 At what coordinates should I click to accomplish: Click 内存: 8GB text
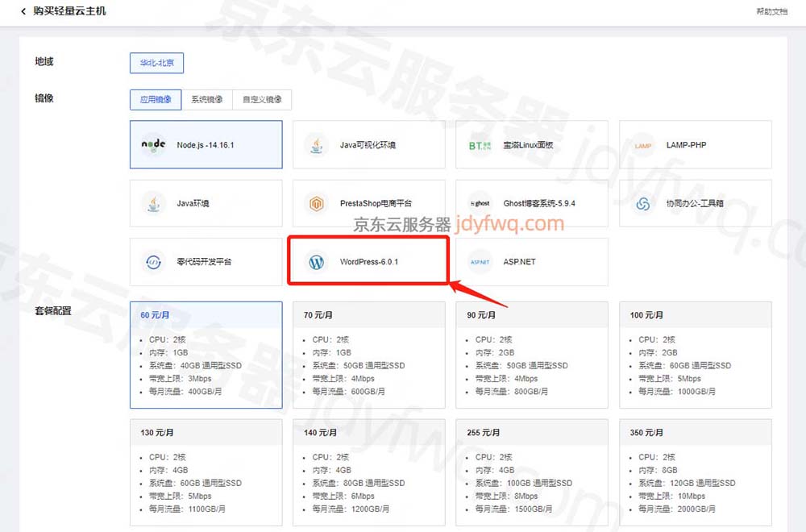point(658,470)
